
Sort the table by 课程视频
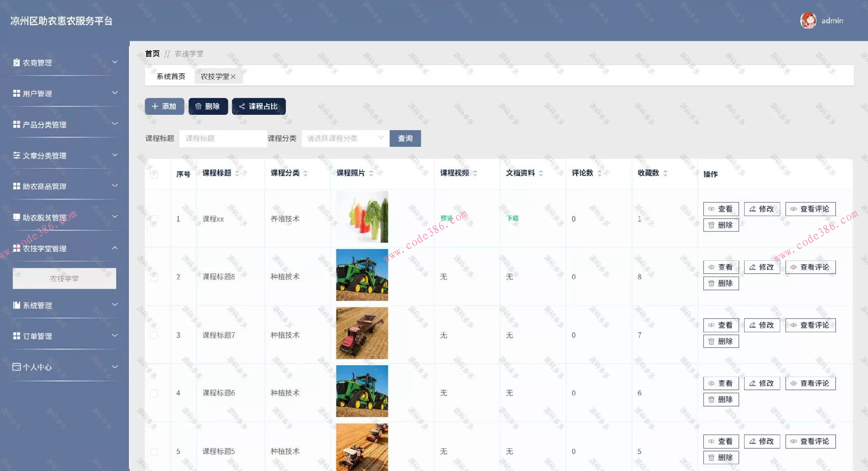[x=475, y=173]
